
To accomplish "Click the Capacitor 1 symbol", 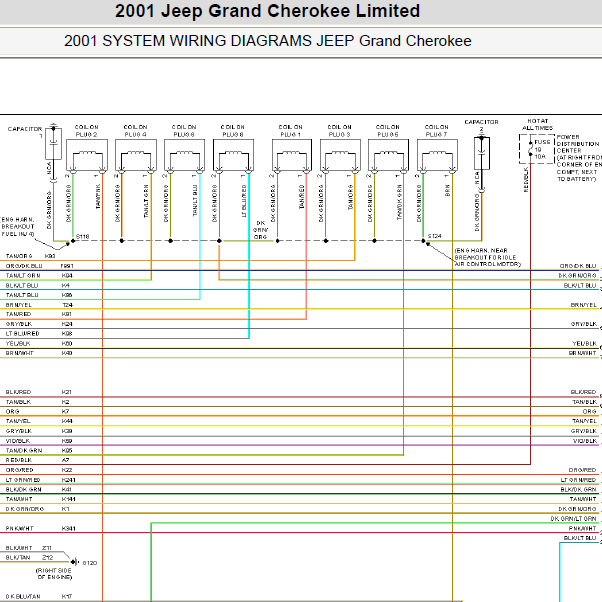I will (53, 143).
